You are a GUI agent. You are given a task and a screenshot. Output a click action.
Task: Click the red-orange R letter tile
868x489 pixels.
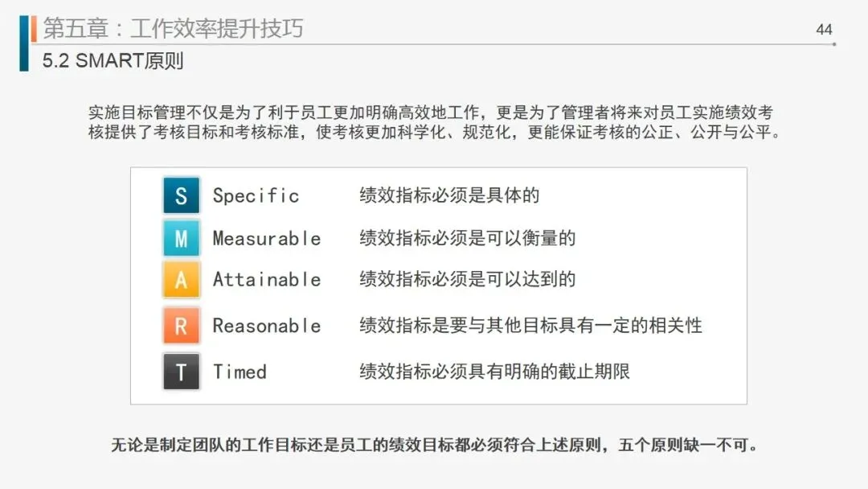[x=181, y=326]
